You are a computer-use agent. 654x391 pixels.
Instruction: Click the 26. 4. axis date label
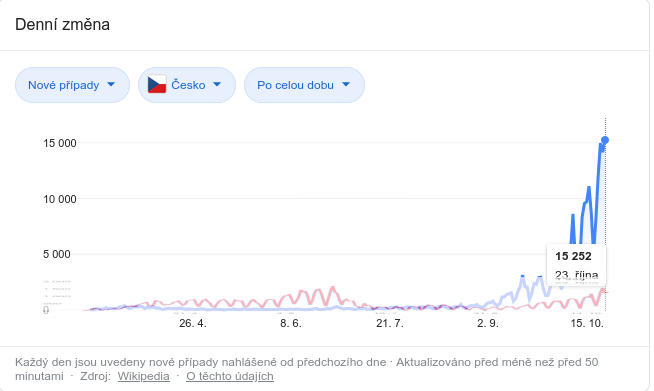193,323
